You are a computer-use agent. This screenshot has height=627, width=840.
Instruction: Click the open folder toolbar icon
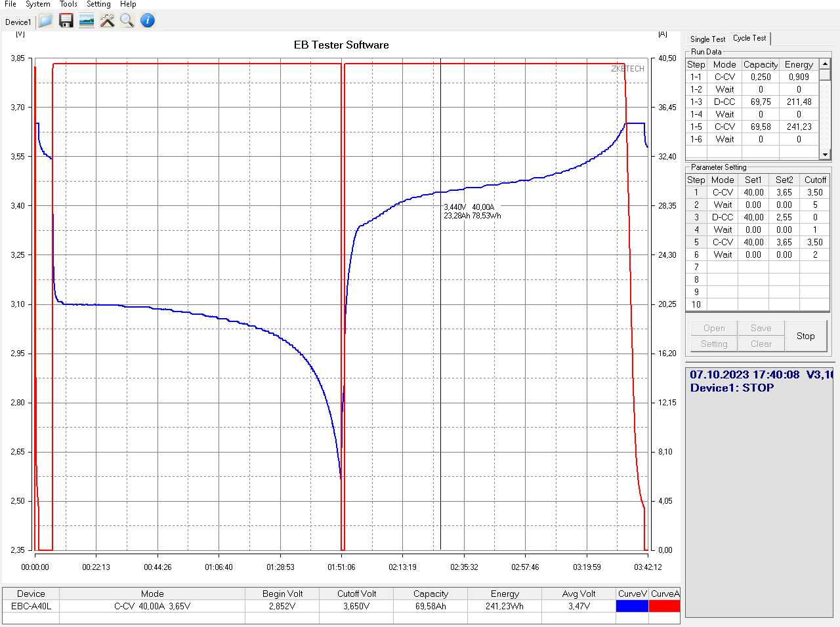[45, 21]
